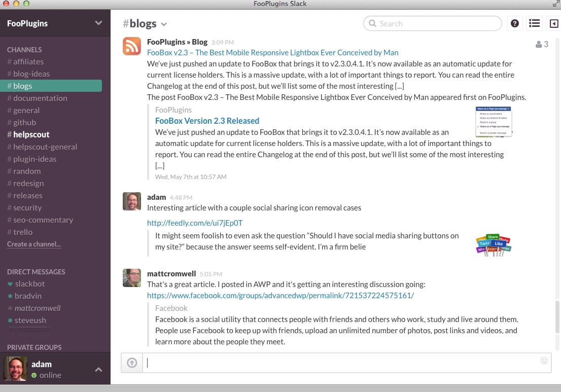The height and width of the screenshot is (392, 561).
Task: Select the github channel
Action: coord(24,122)
